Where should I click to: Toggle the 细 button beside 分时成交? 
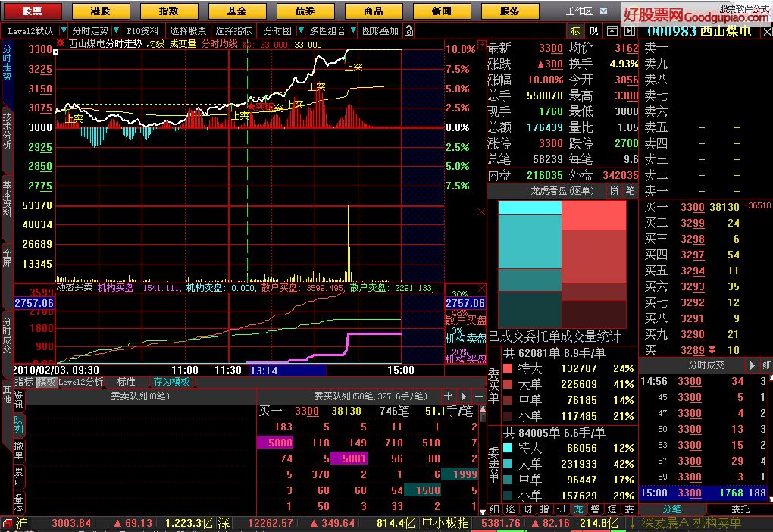[767, 365]
